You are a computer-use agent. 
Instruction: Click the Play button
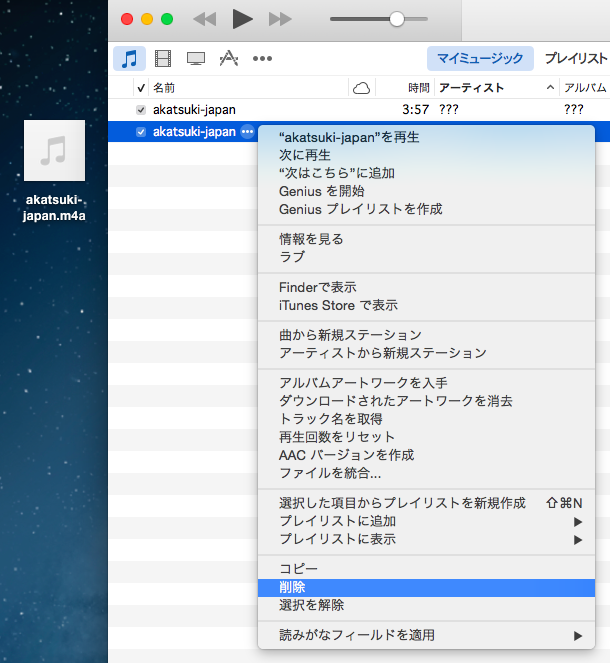point(242,19)
